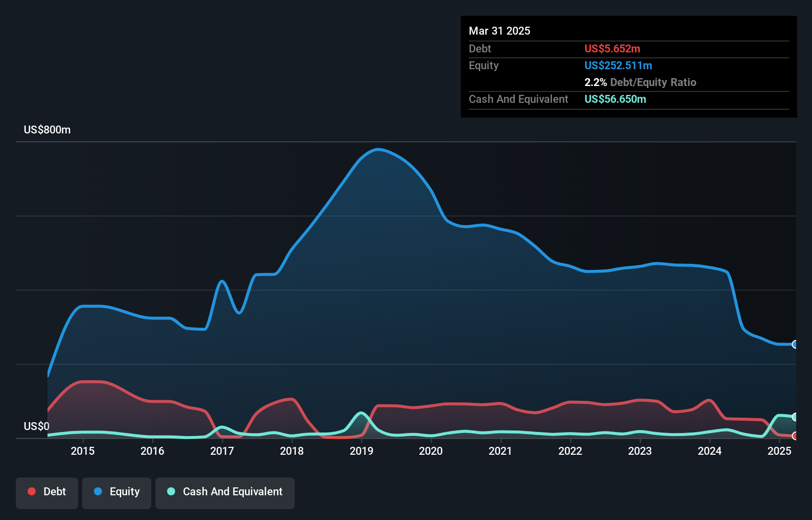
Task: Toggle the Debt series legend button
Action: 47,493
